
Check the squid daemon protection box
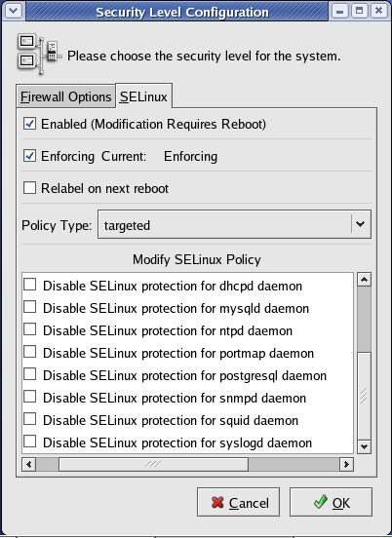[29, 419]
